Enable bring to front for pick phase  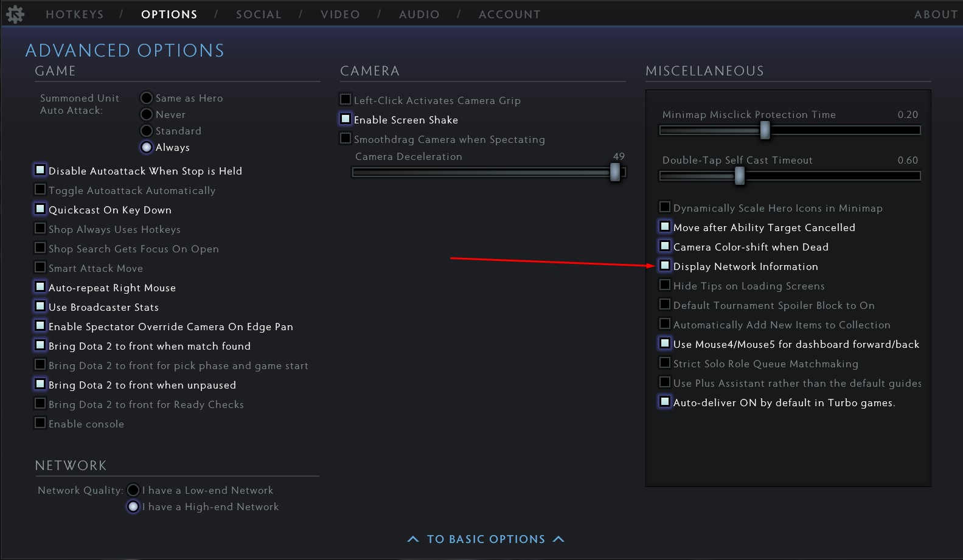click(40, 365)
